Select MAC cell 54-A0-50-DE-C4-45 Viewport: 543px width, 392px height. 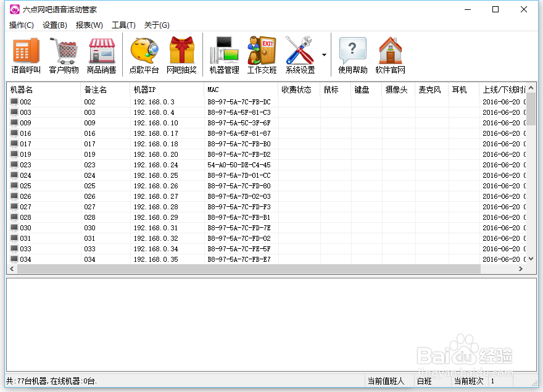tap(239, 165)
